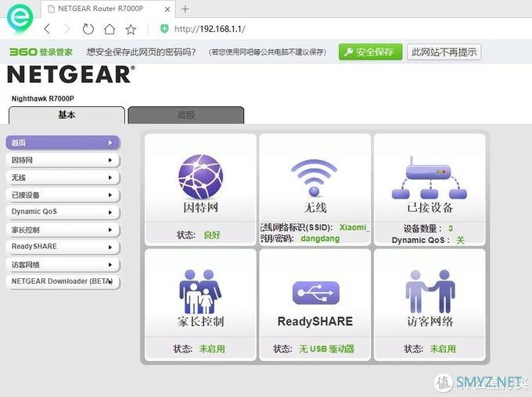This screenshot has width=532, height=397.
Task: Click 家长控制 status 未启用
Action: pyautogui.click(x=212, y=349)
